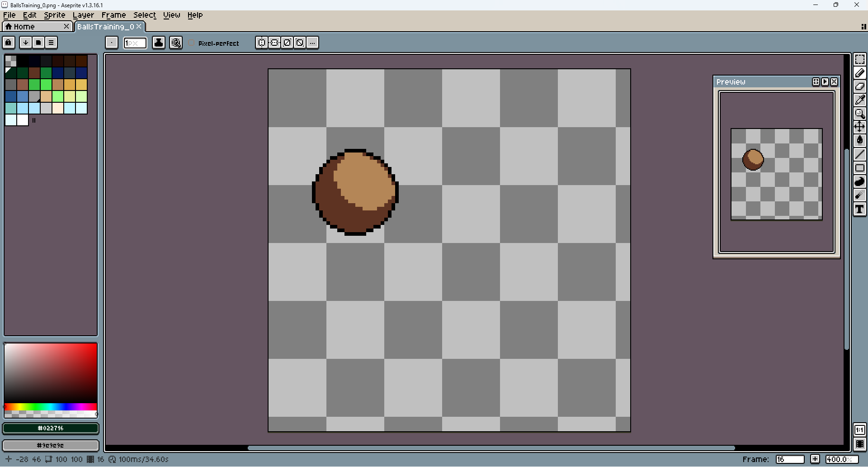Activate the Zoom tool
The height and width of the screenshot is (467, 868).
[x=859, y=114]
